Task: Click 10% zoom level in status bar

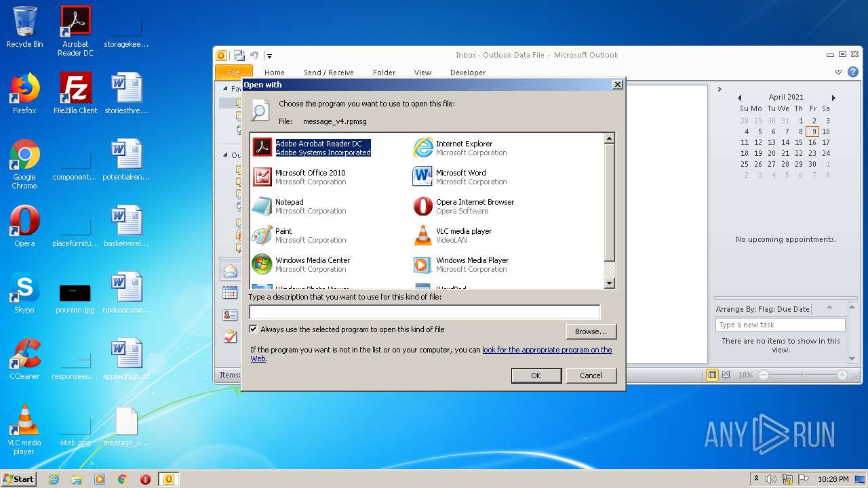Action: (x=745, y=375)
